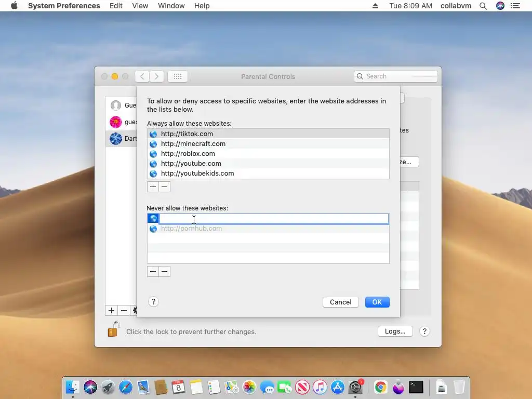532x399 pixels.
Task: Open the Trash in dock
Action: 459,387
